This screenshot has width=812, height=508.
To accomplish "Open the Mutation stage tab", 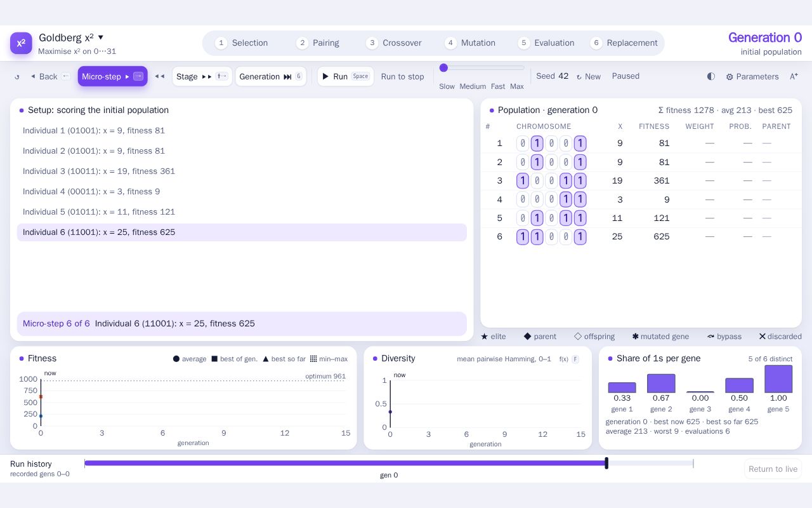I will (470, 43).
